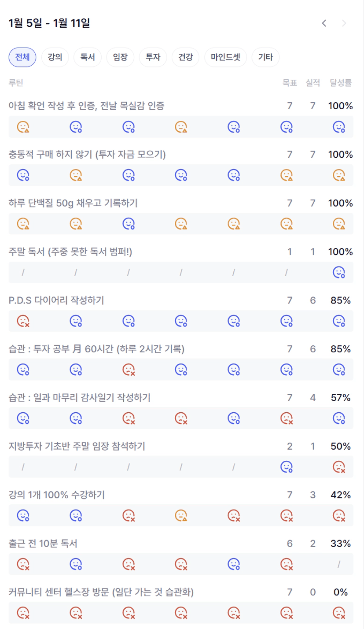
Task: Click the 1월 5일 - 1월 11일 date heading
Action: [x=49, y=23]
